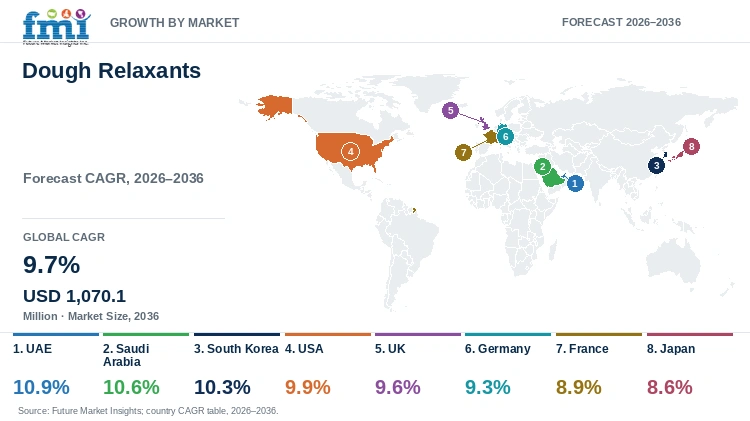Click the crimson color bar above Japan
The height and width of the screenshot is (421, 750).
click(689, 334)
